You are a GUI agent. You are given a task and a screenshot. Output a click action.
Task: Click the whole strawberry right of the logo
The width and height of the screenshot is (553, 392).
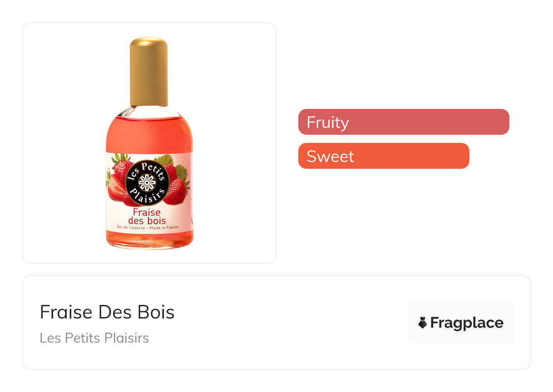coord(177,191)
